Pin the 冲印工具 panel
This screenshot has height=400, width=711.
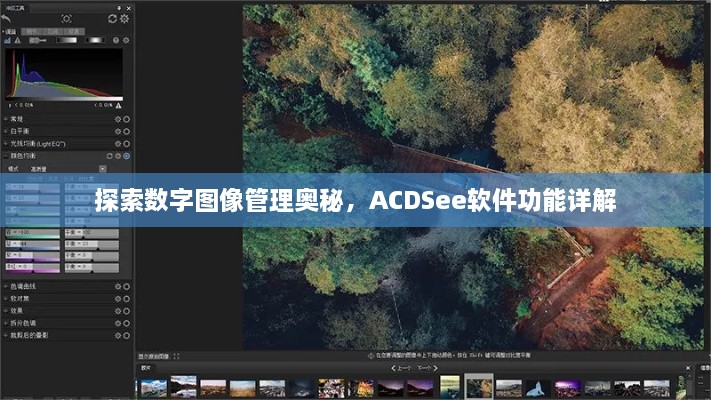click(119, 8)
